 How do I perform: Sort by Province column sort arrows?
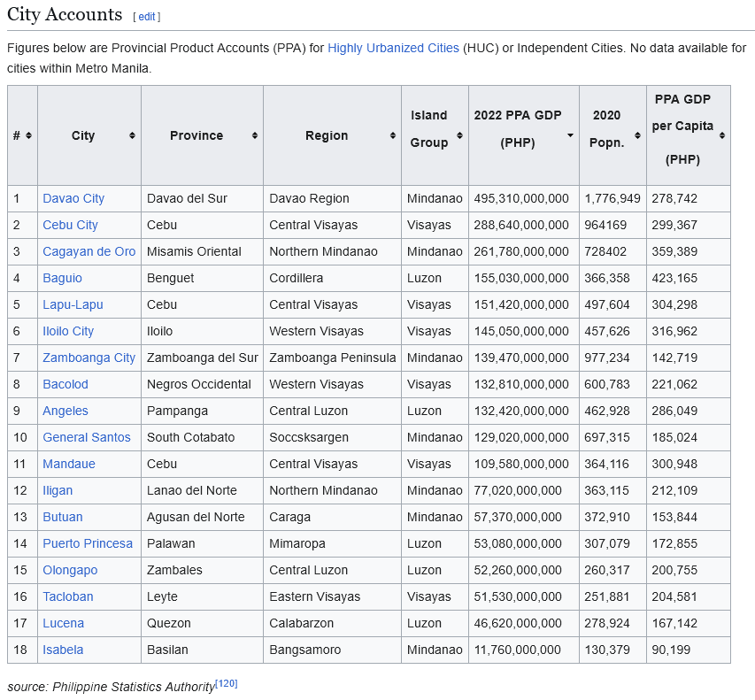pos(255,135)
